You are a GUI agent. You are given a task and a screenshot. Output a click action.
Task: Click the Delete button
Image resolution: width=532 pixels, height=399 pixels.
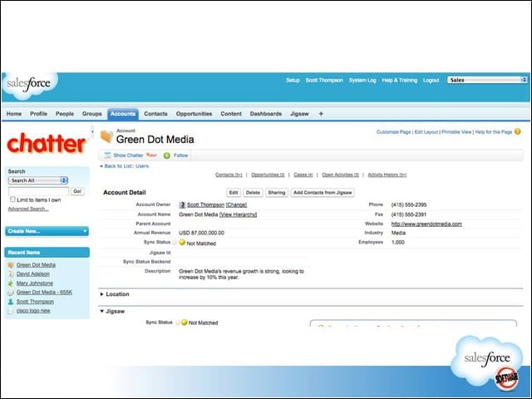coord(253,193)
